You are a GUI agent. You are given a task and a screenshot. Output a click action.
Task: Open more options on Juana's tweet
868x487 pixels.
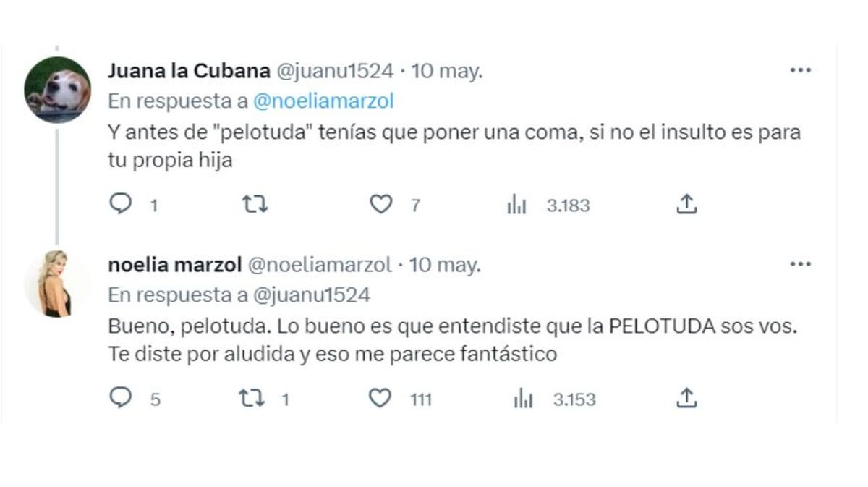(800, 71)
